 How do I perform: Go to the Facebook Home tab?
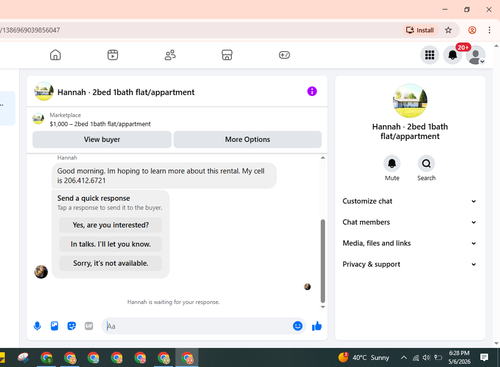55,55
